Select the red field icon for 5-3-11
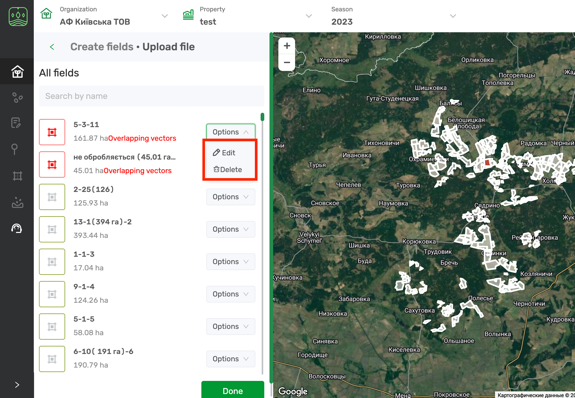Image resolution: width=575 pixels, height=398 pixels. coord(52,132)
